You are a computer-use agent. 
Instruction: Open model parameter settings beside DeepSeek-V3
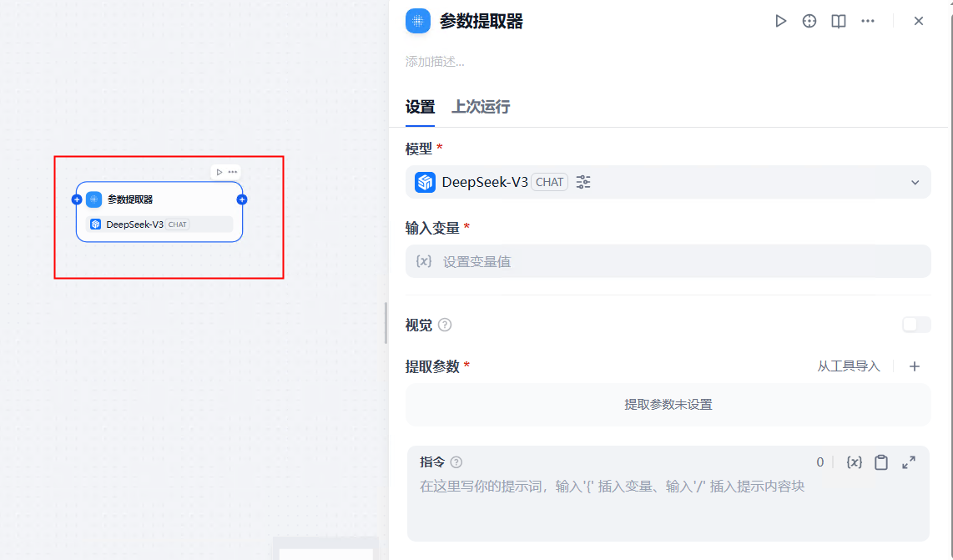pyautogui.click(x=582, y=181)
